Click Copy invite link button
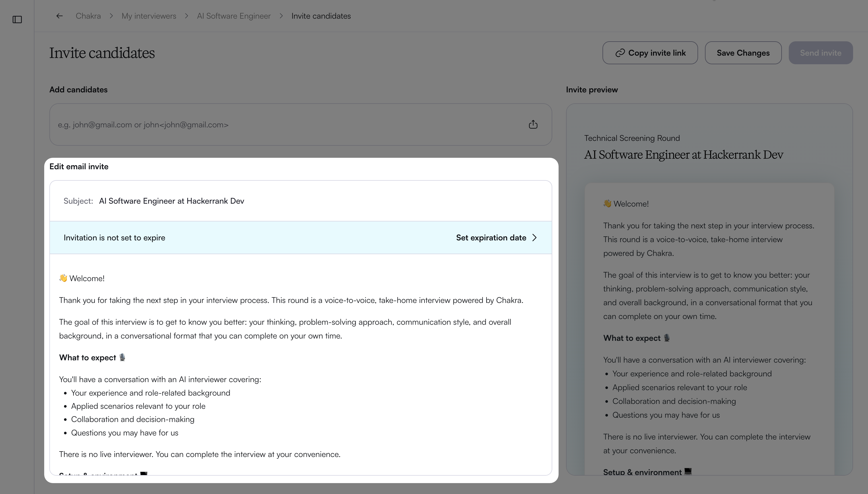Viewport: 868px width, 494px height. coord(650,53)
